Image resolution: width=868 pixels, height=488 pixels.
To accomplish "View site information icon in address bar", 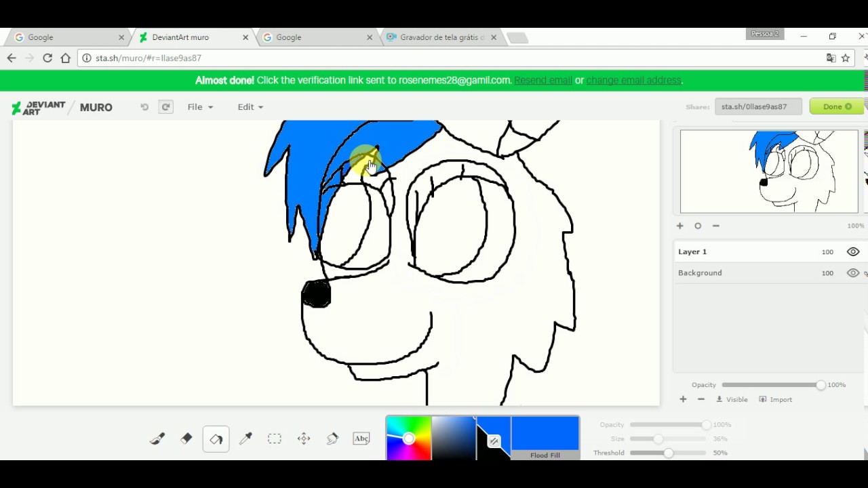I will coord(87,58).
